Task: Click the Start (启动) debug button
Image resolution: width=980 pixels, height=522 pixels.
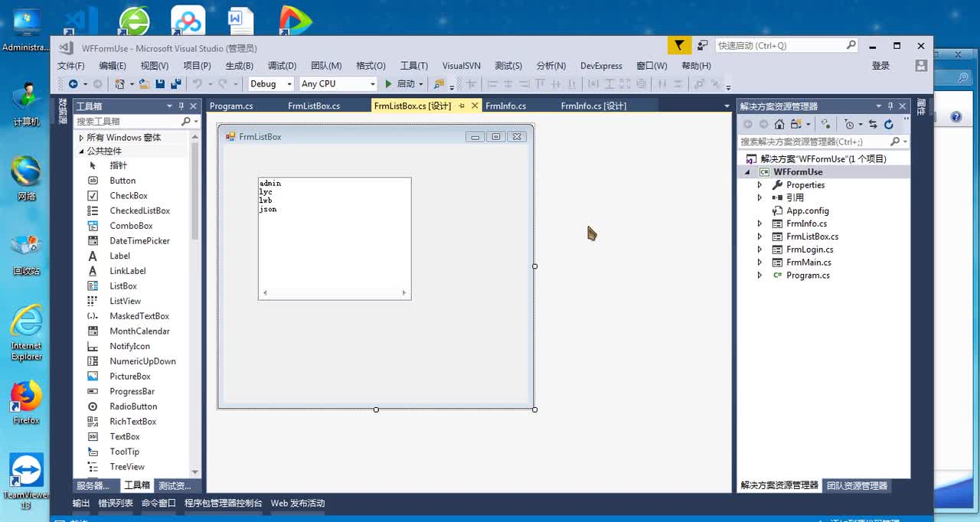Action: tap(400, 83)
